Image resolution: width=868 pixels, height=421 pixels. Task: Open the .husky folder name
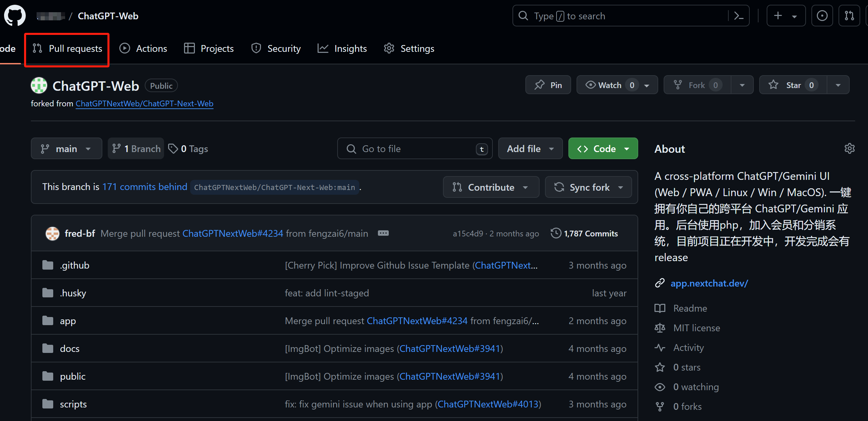pyautogui.click(x=73, y=293)
